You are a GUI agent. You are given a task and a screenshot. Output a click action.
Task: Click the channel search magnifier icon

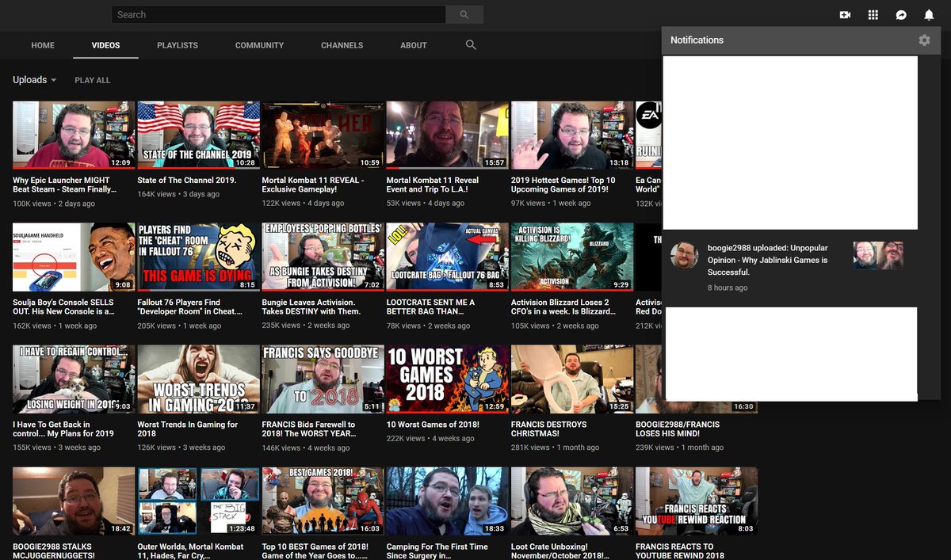(x=471, y=45)
